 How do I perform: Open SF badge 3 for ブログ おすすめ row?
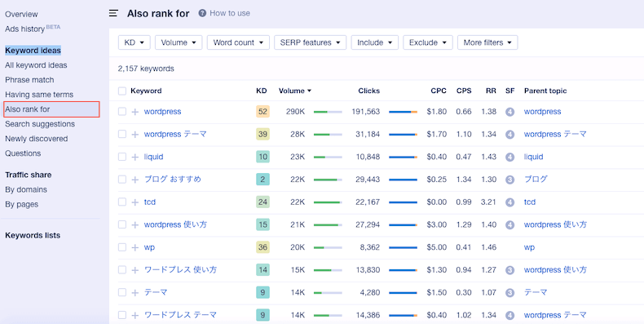tap(509, 180)
